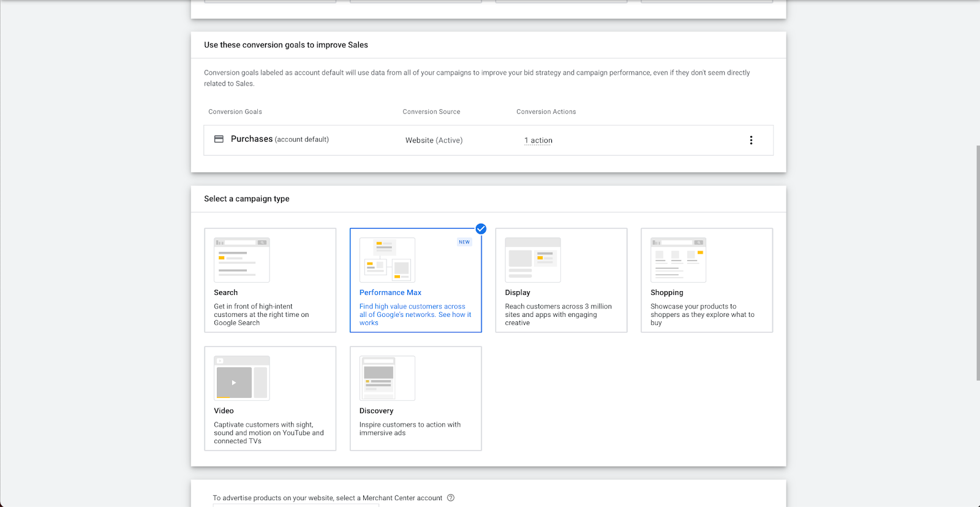The image size is (980, 507).
Task: Click the Purchases conversion goal name
Action: [252, 139]
